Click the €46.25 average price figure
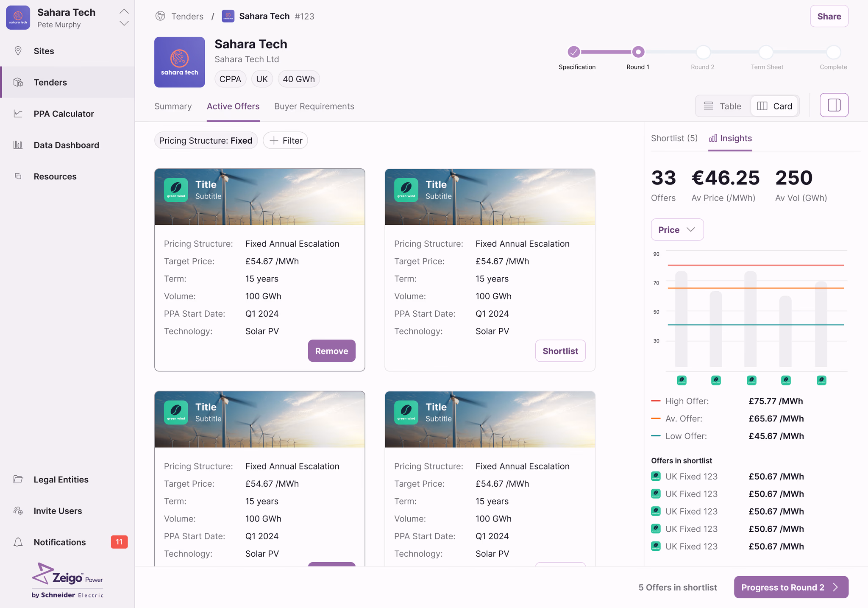The image size is (868, 608). pos(725,178)
